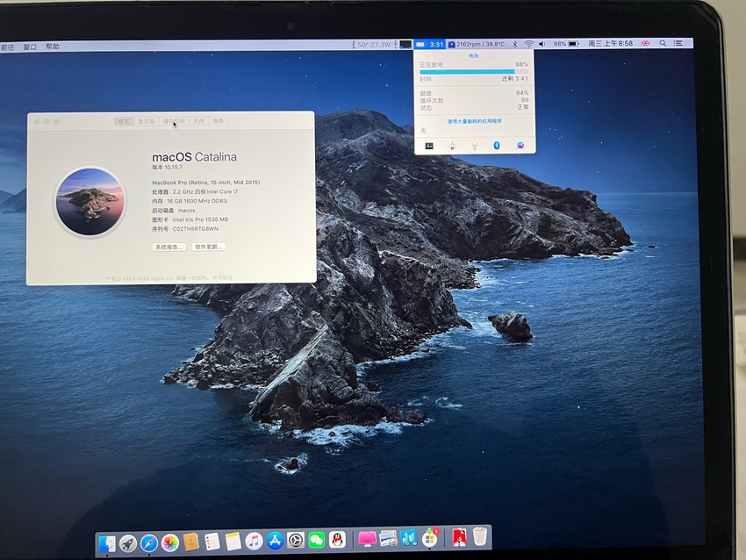Open the blue bar-chart app in Dock
Screen dimensions: 746x560
click(x=409, y=538)
